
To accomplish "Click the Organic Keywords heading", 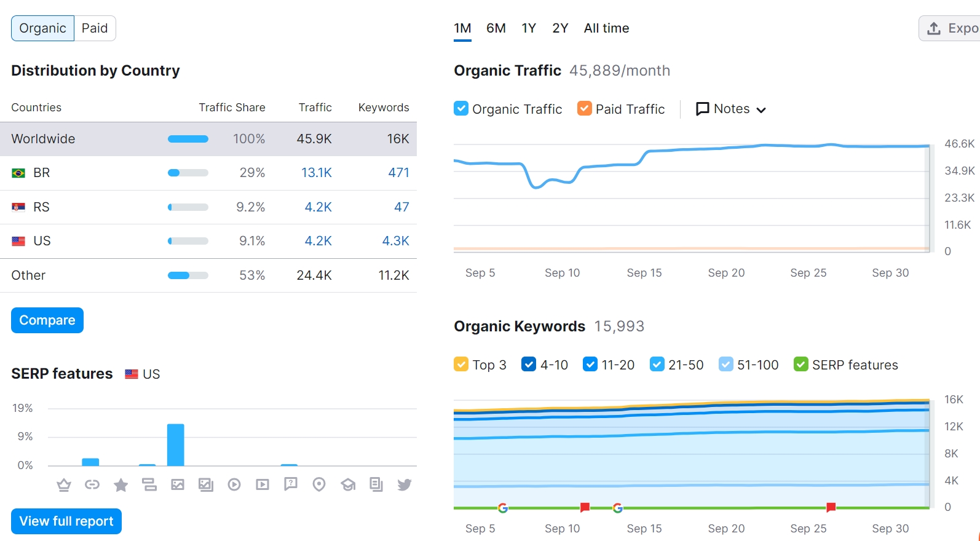I will point(520,326).
